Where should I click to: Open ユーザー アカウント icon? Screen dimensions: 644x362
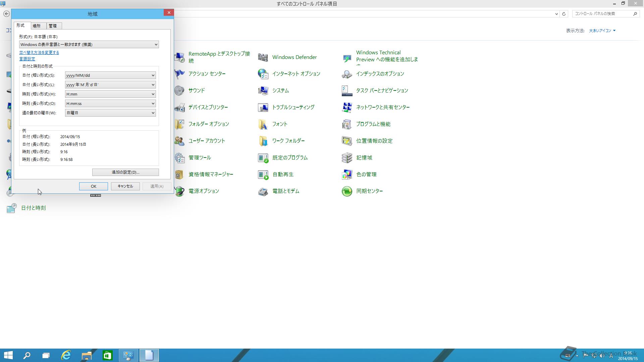(179, 141)
